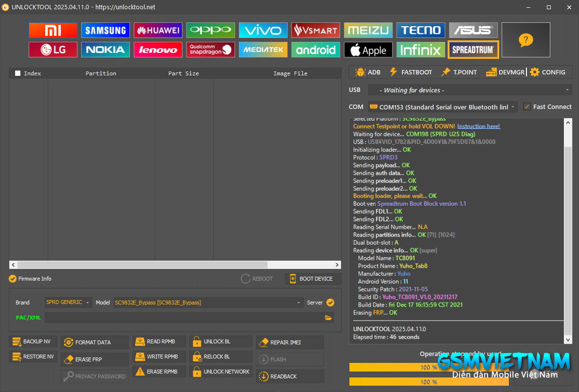Switch to the ADB tab
The image size is (579, 392).
(x=368, y=72)
